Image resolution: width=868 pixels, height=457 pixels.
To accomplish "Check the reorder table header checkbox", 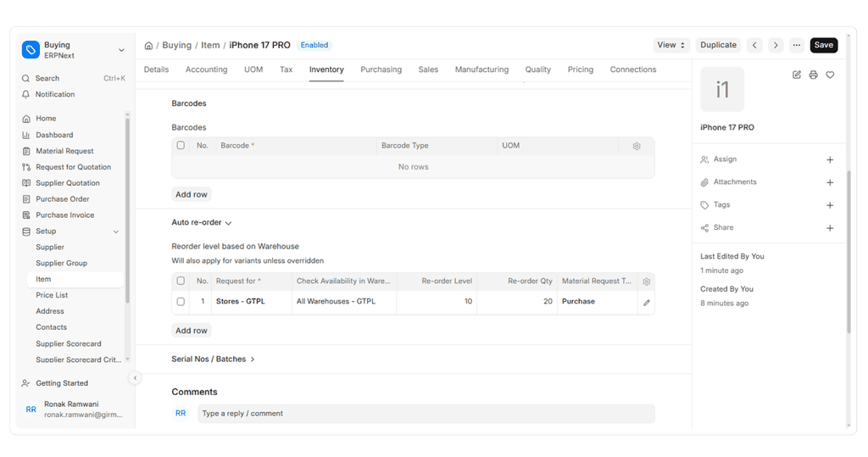I will point(181,281).
